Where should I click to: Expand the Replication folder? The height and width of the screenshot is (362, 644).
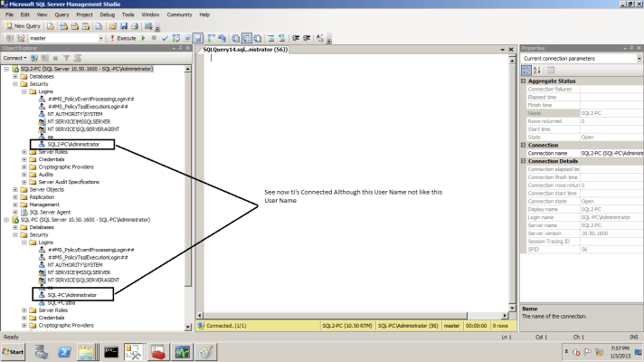(x=15, y=197)
